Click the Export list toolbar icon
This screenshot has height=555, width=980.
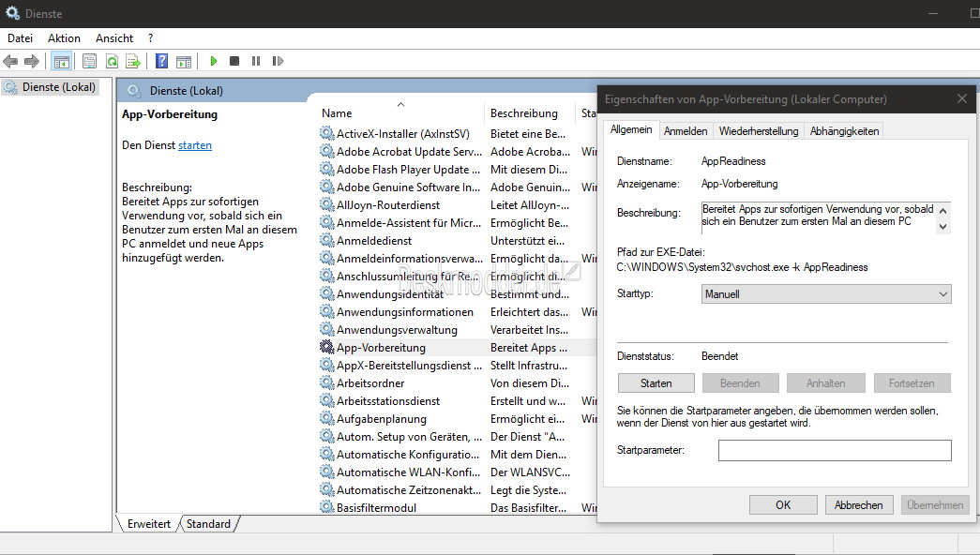132,61
